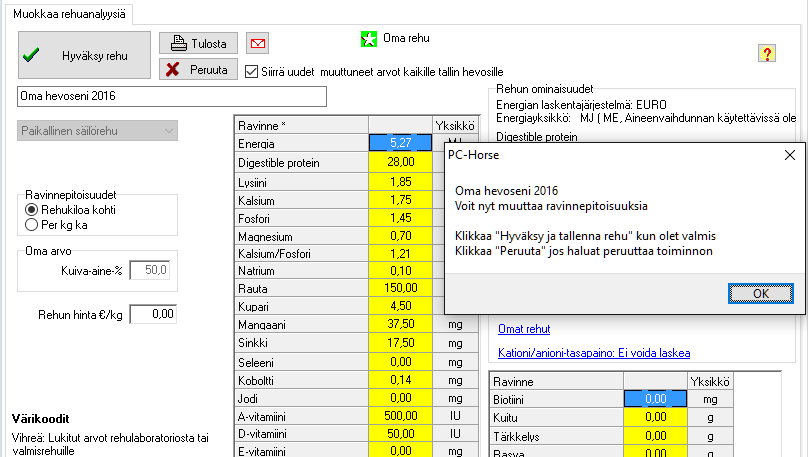Viewport: 808px width, 457px height.
Task: Click the envelope email icon button
Action: coord(258,43)
